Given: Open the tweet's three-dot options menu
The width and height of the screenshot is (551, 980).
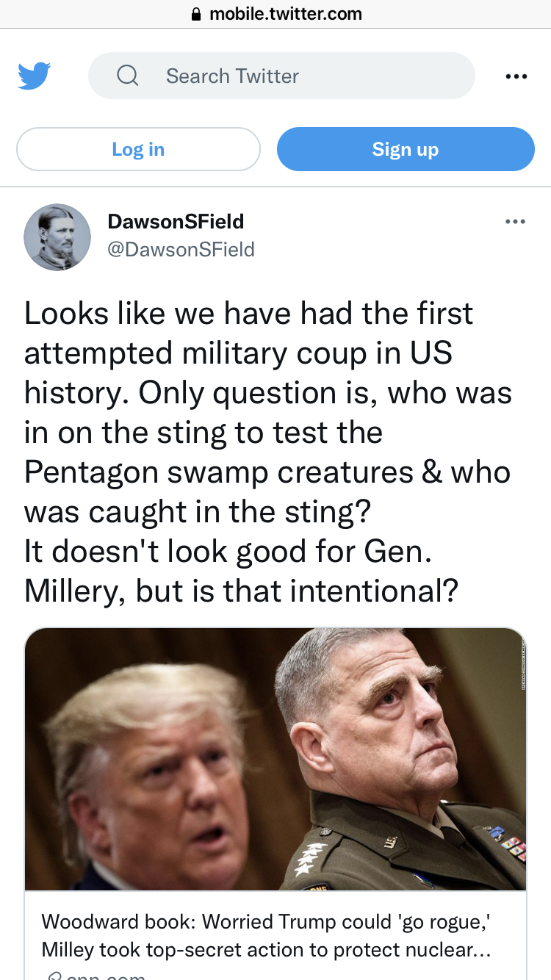Looking at the screenshot, I should (x=515, y=221).
